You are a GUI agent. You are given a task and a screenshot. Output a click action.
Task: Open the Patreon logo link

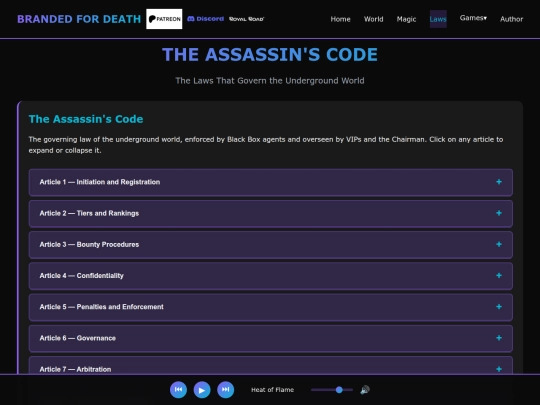pos(164,19)
